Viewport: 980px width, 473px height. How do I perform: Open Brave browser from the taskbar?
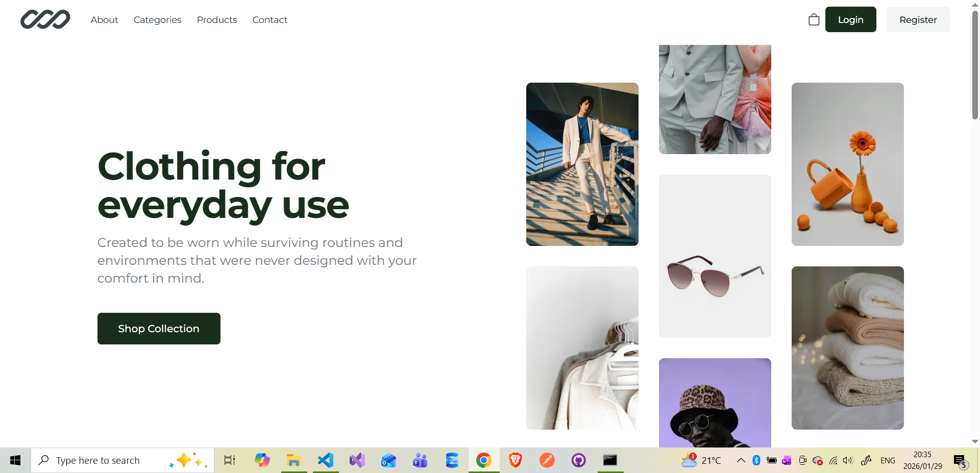click(515, 460)
